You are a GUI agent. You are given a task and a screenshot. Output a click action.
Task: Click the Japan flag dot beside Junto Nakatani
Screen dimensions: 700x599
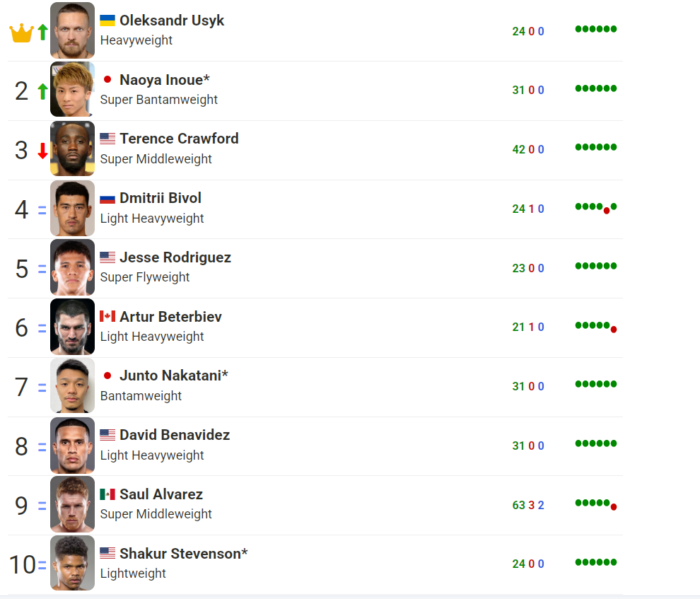107,376
